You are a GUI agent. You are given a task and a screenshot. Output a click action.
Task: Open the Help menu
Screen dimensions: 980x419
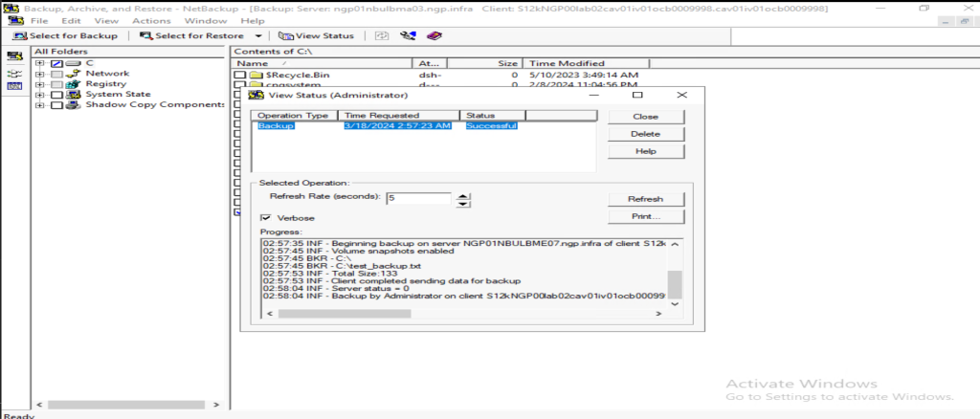click(253, 21)
